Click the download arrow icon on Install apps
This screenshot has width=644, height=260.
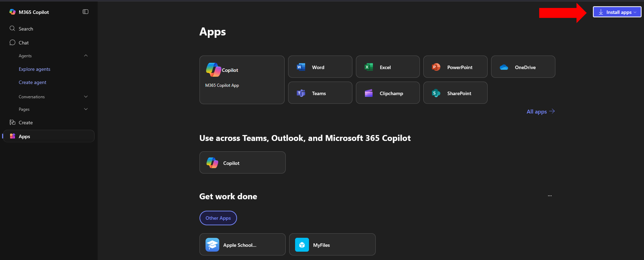coord(601,12)
